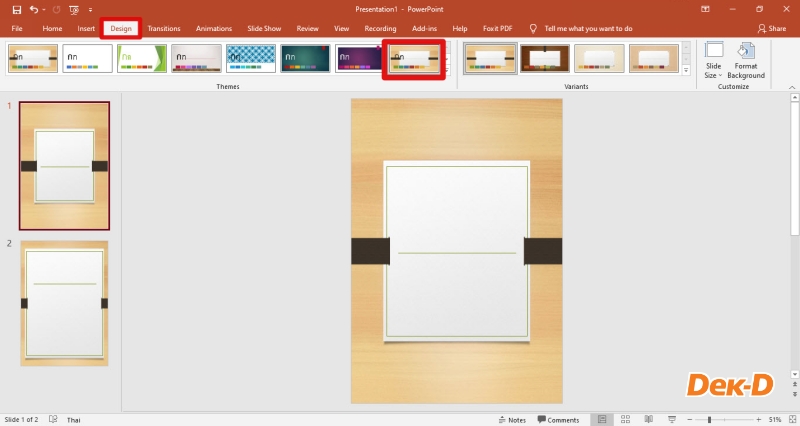Screen dimensions: 800x426
Task: Fit slide to current window
Action: 791,420
